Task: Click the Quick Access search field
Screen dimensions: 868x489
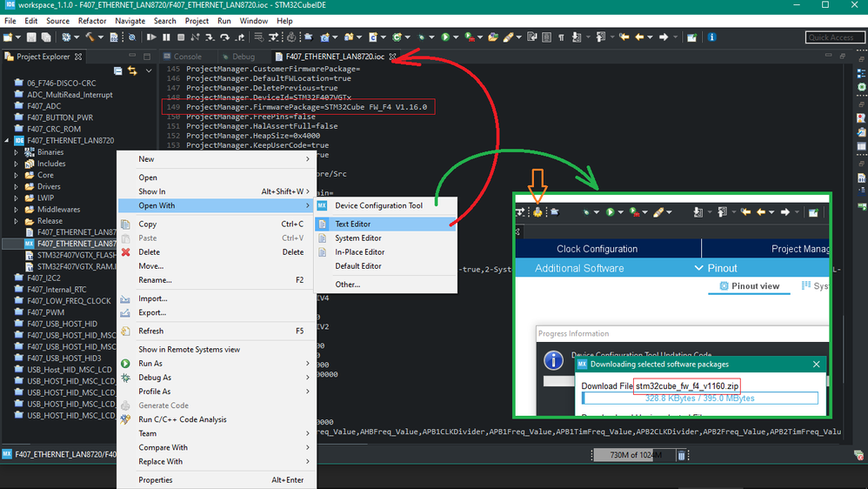Action: (x=835, y=37)
